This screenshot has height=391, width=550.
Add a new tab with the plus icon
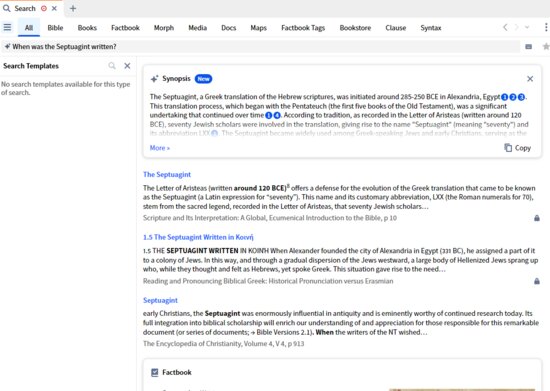[x=73, y=8]
